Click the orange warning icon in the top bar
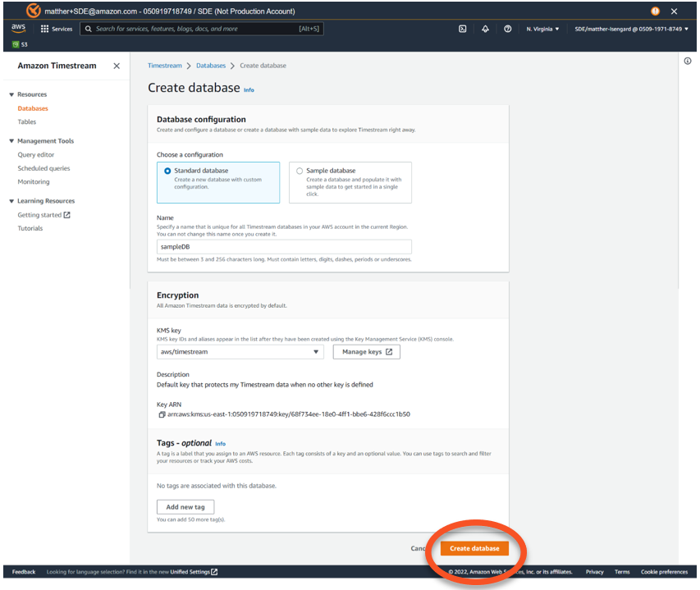The width and height of the screenshot is (700, 590). pyautogui.click(x=655, y=11)
